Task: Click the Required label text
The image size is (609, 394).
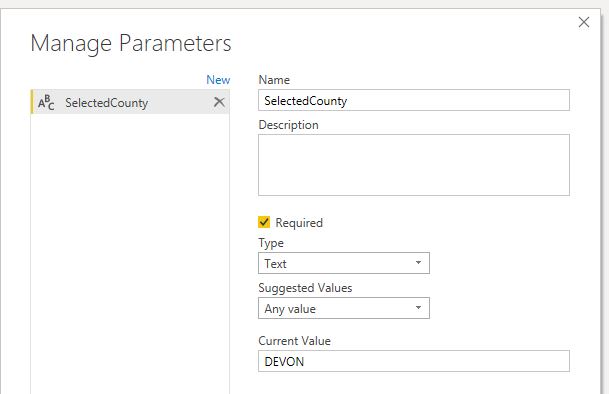Action: click(x=299, y=223)
